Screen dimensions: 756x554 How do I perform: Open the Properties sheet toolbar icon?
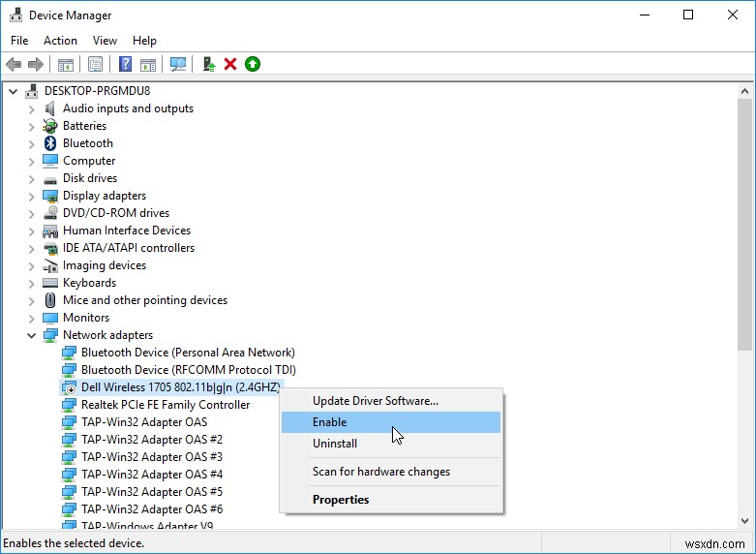96,64
